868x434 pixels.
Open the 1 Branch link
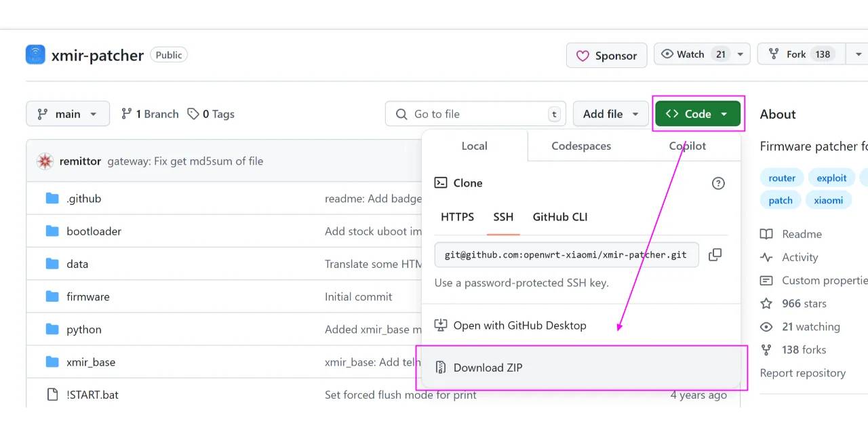pos(150,114)
